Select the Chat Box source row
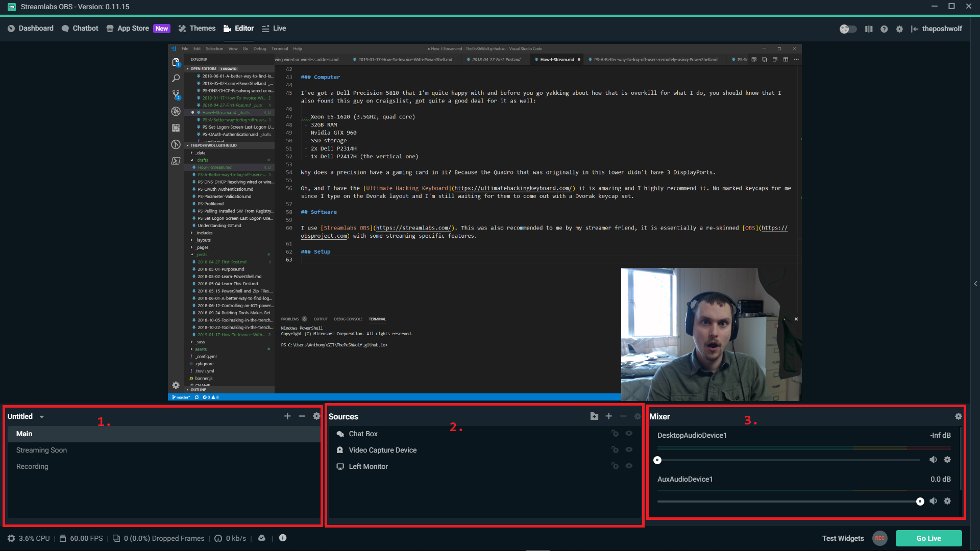Image resolution: width=980 pixels, height=551 pixels. coord(484,434)
